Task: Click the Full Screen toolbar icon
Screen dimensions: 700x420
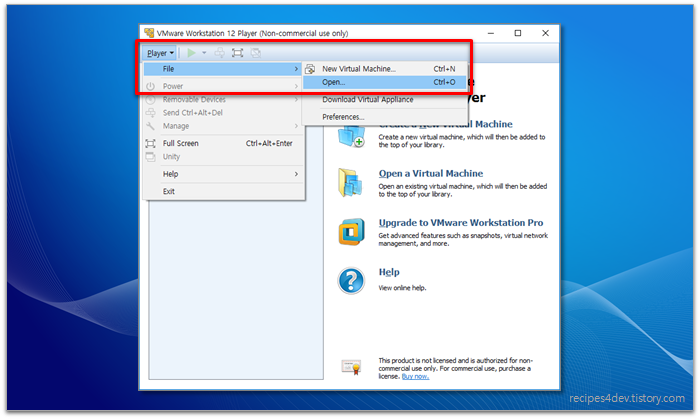Action: [x=238, y=53]
